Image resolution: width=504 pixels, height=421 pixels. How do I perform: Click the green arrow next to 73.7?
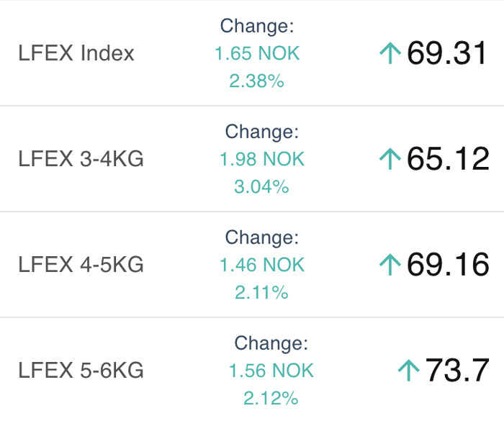pos(409,370)
